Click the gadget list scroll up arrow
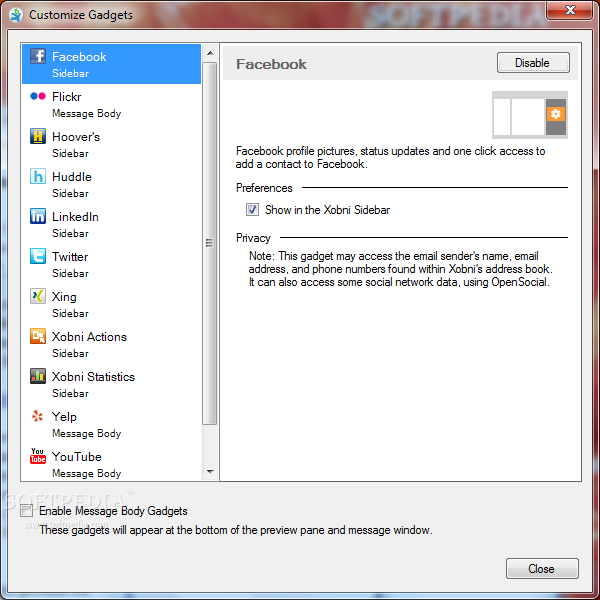Viewport: 600px width, 600px height. pyautogui.click(x=210, y=53)
